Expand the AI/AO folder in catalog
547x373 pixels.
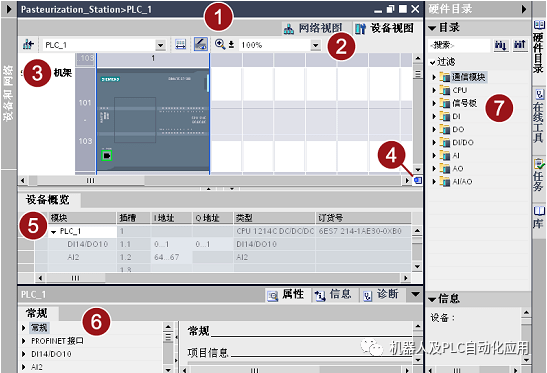(x=434, y=182)
